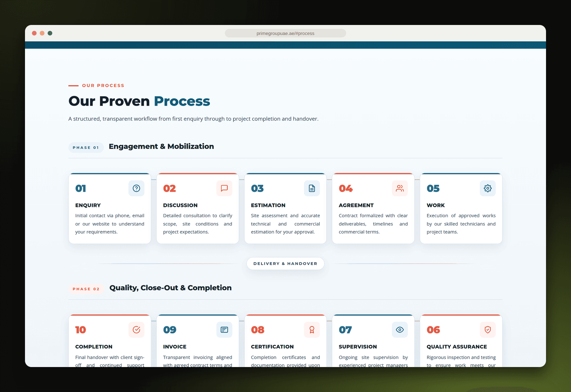This screenshot has width=571, height=392.
Task: Select the step number 01
Action: pyautogui.click(x=81, y=188)
